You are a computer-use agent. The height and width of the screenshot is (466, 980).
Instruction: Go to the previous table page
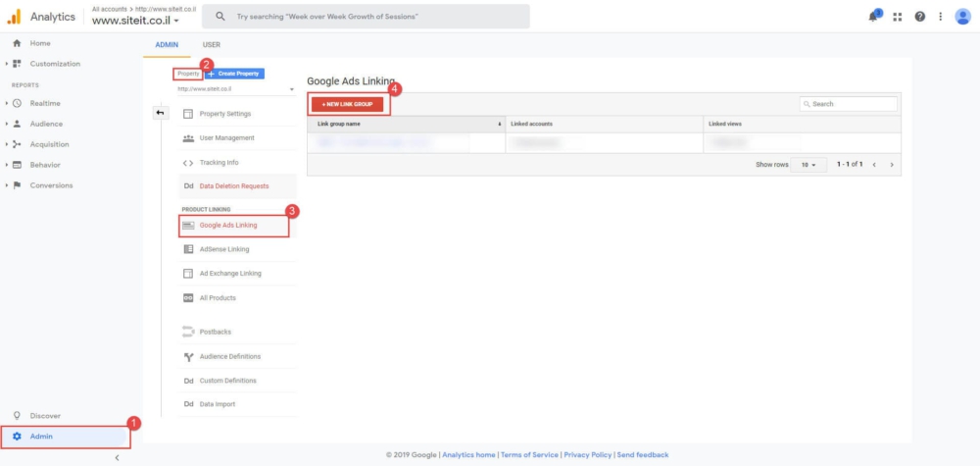tap(874, 165)
